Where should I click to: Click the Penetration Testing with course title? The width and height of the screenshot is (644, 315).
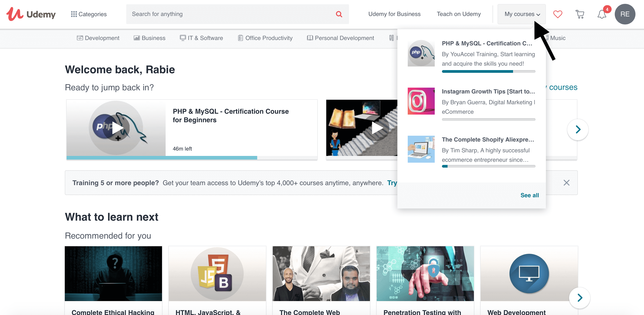point(422,312)
